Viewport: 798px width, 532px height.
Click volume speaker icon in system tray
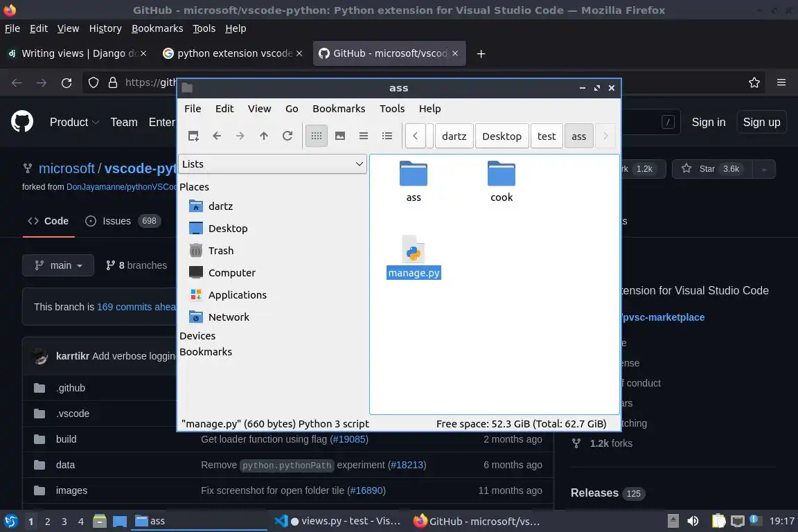[693, 521]
